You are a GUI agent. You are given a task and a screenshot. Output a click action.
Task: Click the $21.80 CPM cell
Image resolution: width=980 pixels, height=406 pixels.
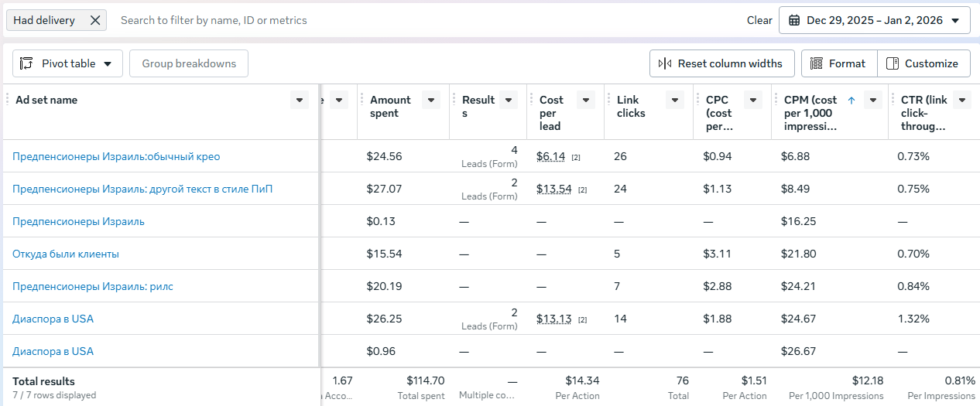(798, 254)
